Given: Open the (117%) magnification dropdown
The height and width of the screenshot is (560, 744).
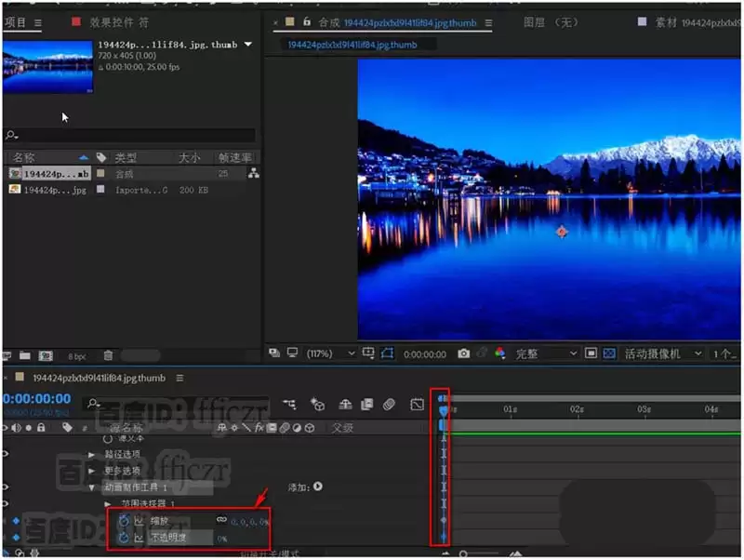Looking at the screenshot, I should [330, 353].
